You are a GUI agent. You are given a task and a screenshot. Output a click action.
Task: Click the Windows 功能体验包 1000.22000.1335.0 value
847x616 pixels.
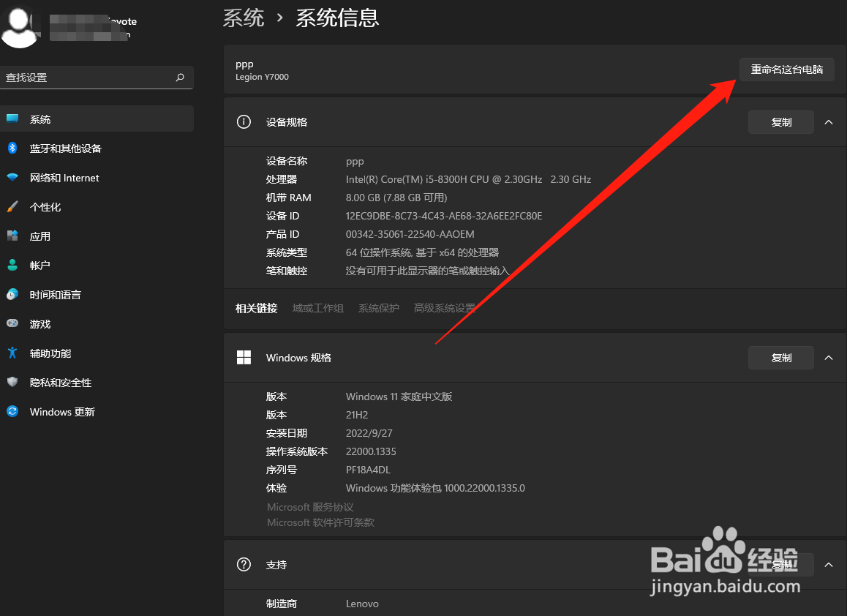click(x=435, y=488)
